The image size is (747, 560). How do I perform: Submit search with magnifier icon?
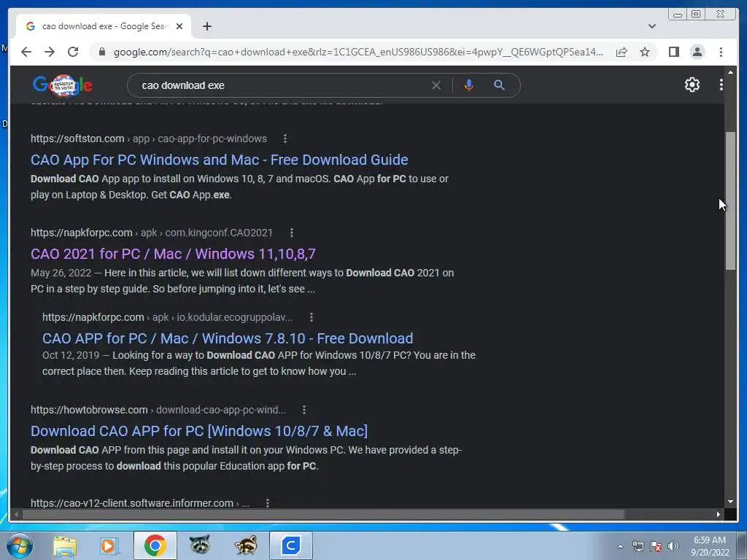[x=499, y=85]
